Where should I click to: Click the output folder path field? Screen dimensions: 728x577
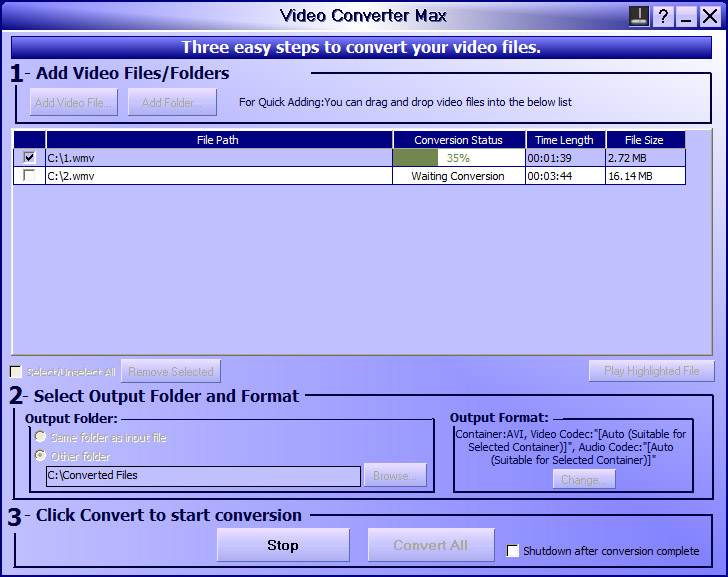click(x=203, y=476)
